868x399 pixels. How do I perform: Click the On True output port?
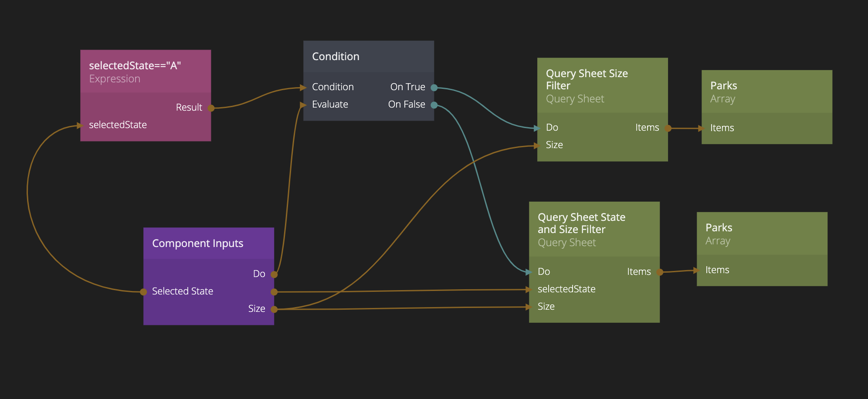coord(434,88)
